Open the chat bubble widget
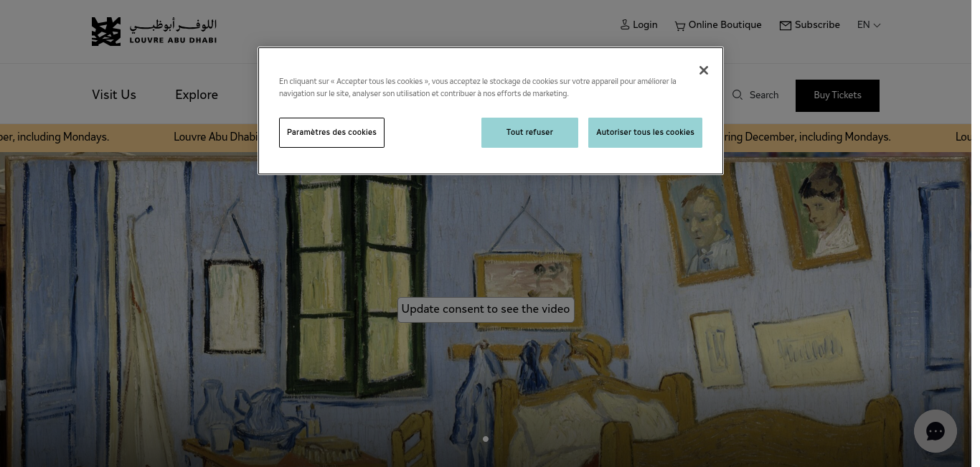 pyautogui.click(x=936, y=431)
